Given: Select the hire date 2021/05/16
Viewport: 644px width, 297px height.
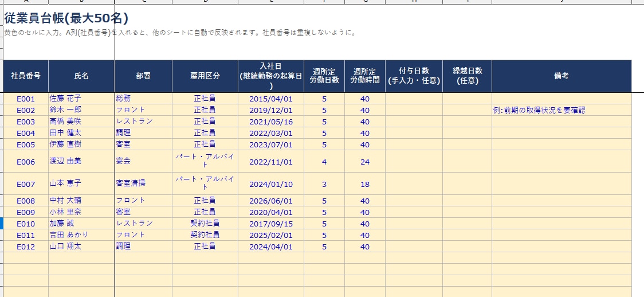Looking at the screenshot, I should (x=270, y=122).
